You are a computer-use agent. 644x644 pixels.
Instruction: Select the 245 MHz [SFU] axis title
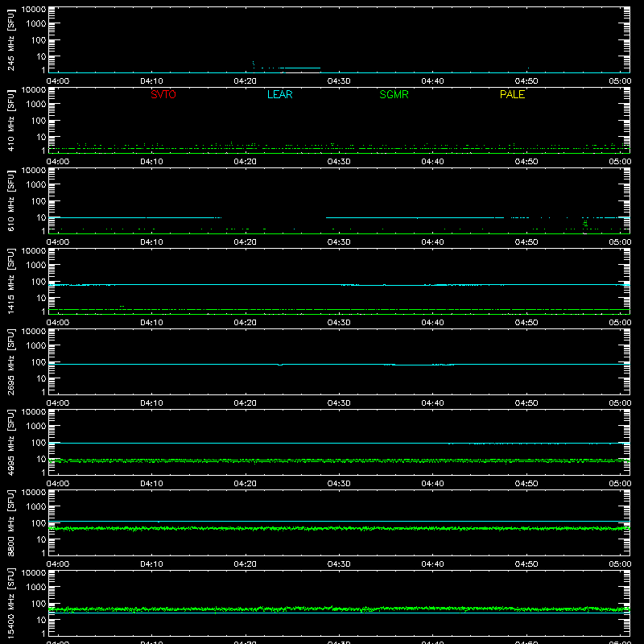[10, 39]
